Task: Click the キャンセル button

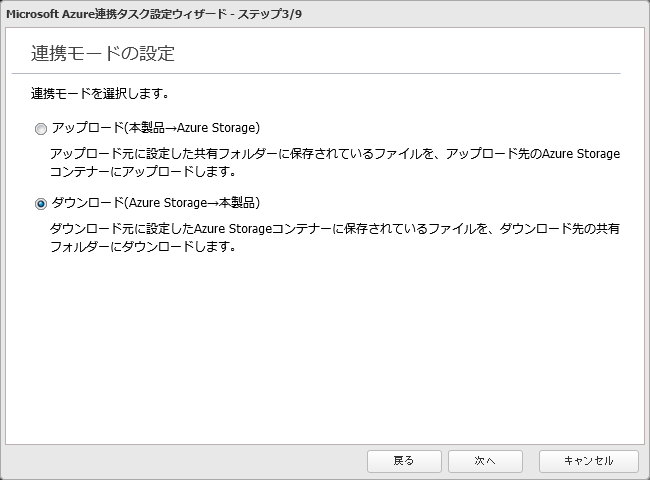Action: tap(589, 461)
